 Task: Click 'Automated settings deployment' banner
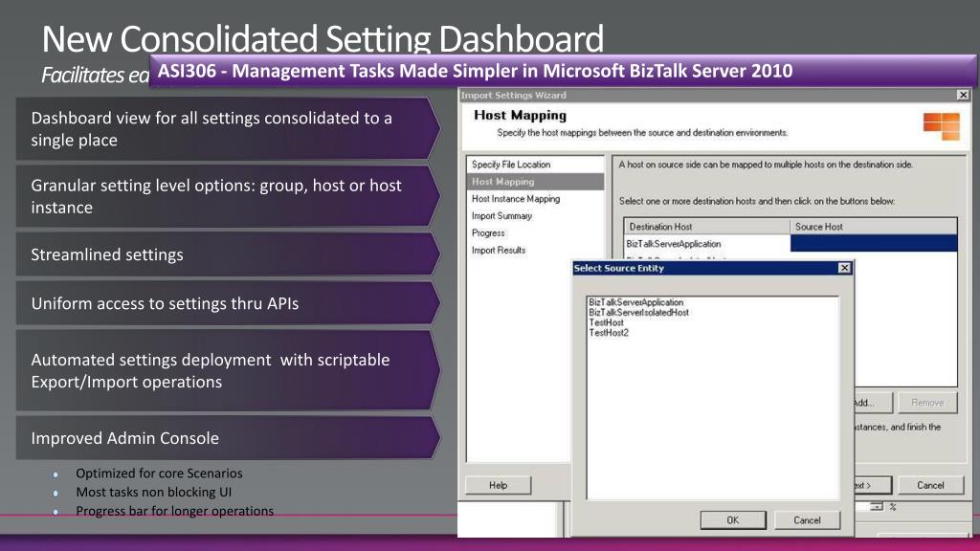[x=228, y=370]
